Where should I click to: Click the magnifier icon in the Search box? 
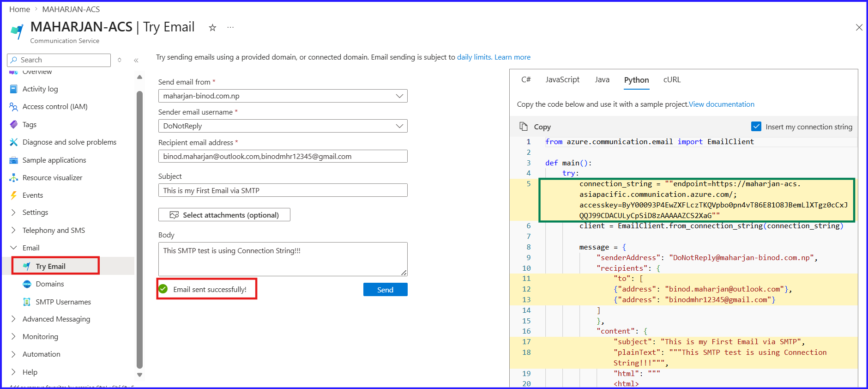coord(14,60)
